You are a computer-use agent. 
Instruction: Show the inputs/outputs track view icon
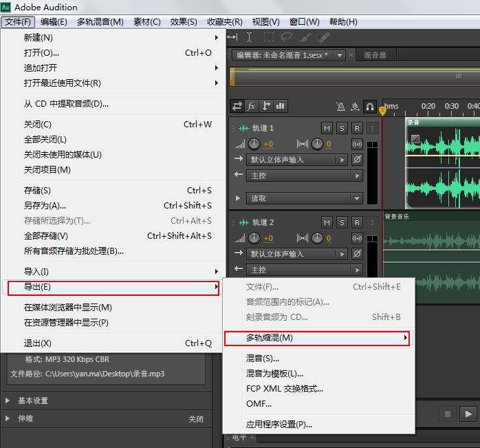(x=237, y=106)
